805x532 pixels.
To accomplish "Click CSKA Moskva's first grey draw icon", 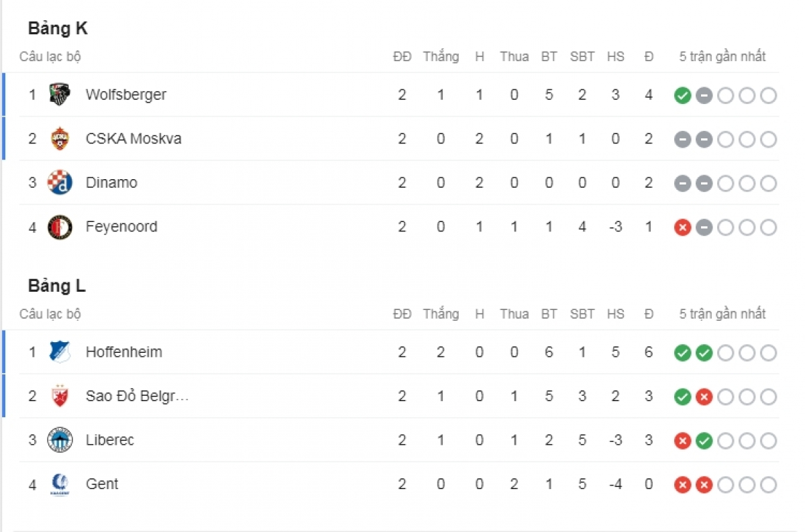I will [x=682, y=140].
